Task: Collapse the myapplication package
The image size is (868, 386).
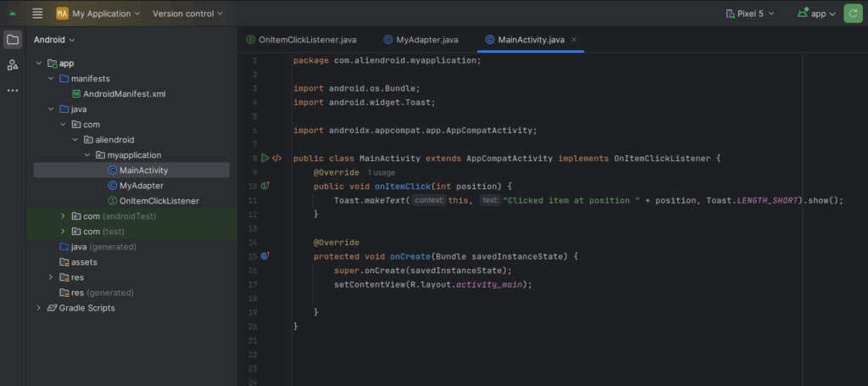Action: pyautogui.click(x=87, y=155)
